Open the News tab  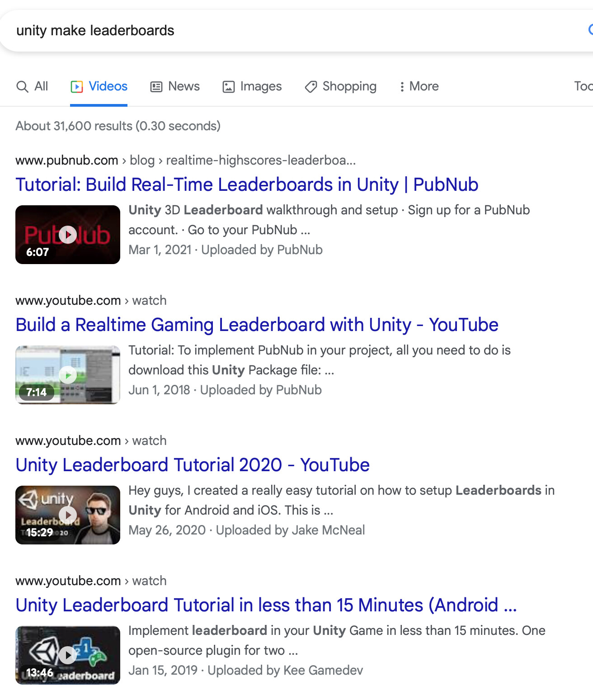[175, 86]
